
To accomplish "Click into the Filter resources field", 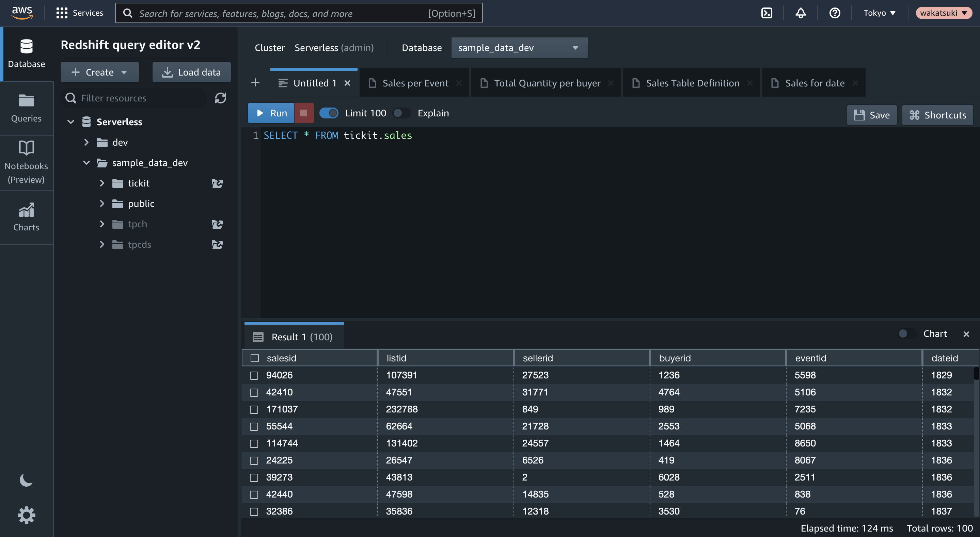I will (133, 98).
